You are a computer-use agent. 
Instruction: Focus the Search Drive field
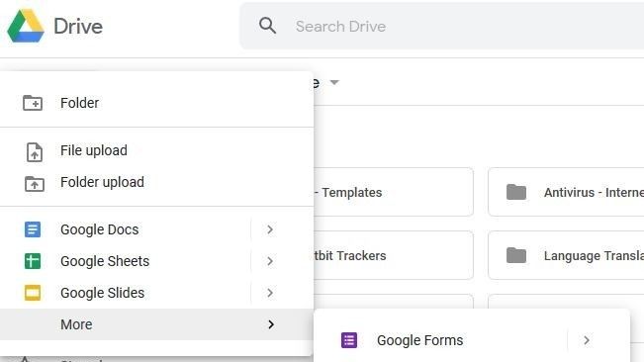click(441, 27)
